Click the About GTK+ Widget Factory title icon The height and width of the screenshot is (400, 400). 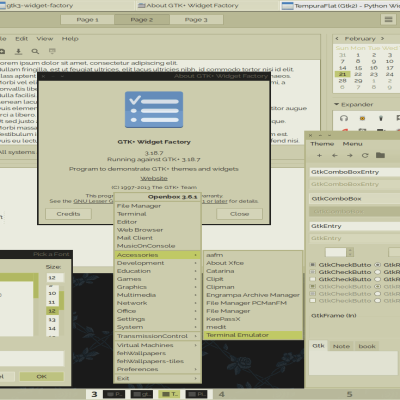point(142,5)
